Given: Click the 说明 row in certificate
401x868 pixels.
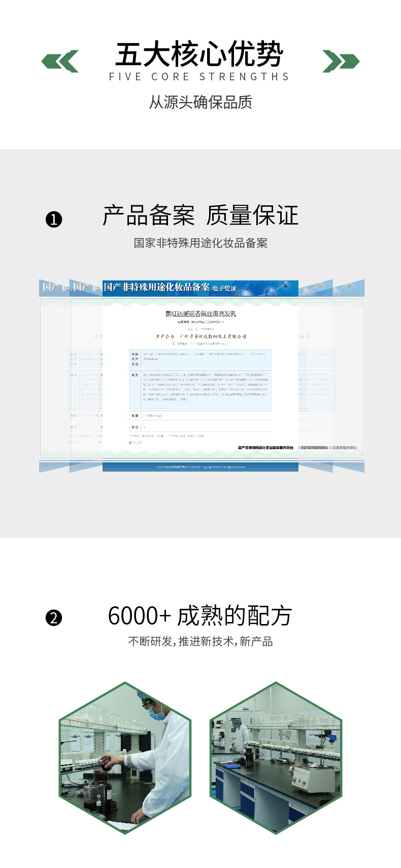Looking at the screenshot, I should pos(201,416).
